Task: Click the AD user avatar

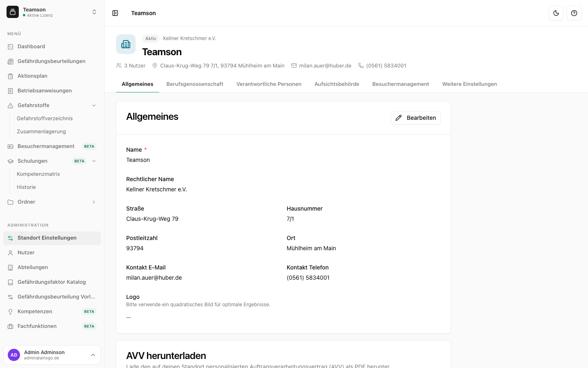Action: tap(14, 355)
